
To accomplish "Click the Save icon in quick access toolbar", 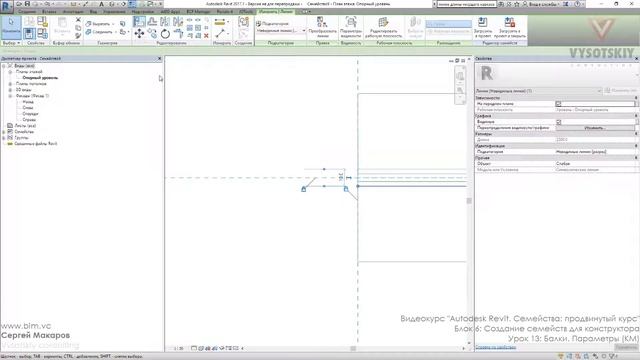I will [27, 4].
